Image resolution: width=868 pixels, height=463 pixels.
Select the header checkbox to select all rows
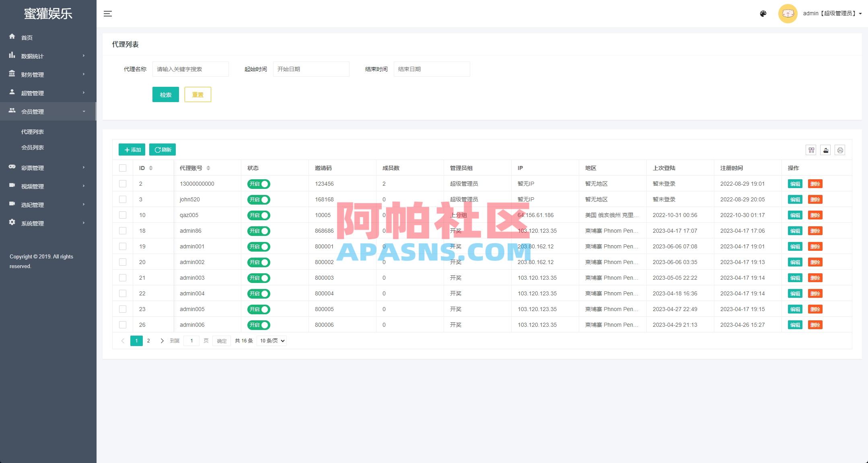[123, 168]
